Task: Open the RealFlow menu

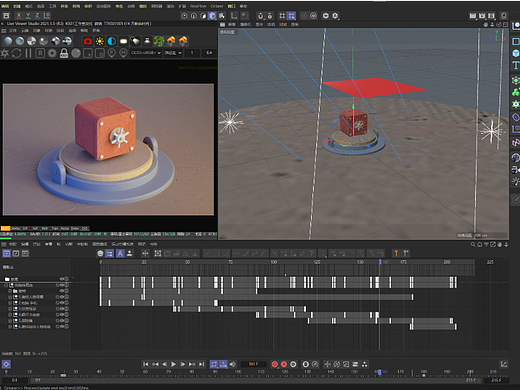Action: [198, 6]
